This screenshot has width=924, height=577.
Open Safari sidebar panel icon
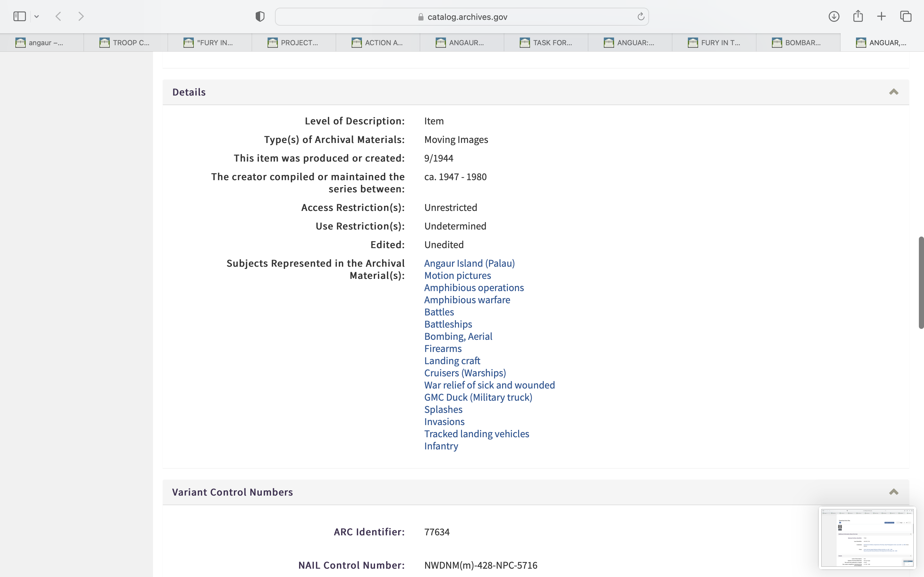tap(19, 16)
